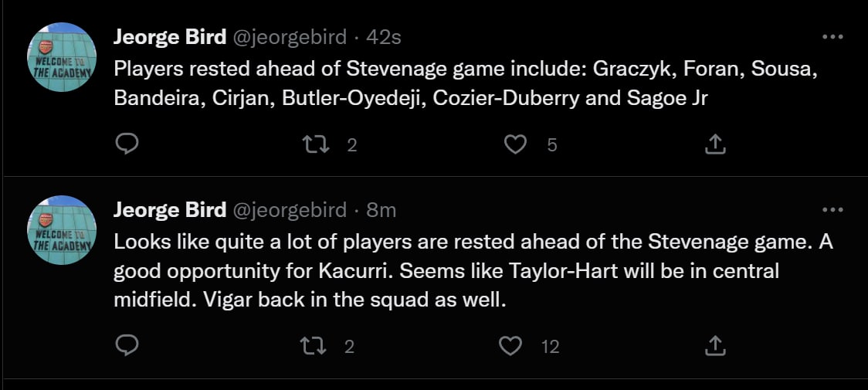Open the tweet listing rested players
This screenshot has width=868, height=390.
pos(463,83)
